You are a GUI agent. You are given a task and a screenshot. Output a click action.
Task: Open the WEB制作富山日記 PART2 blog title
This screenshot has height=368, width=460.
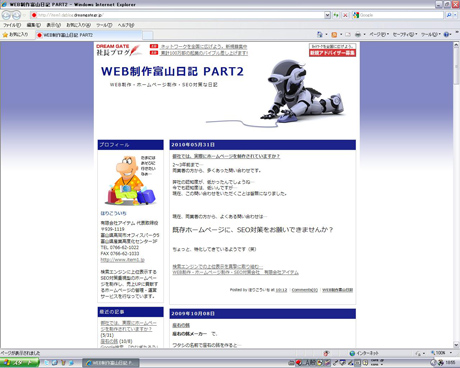[172, 71]
